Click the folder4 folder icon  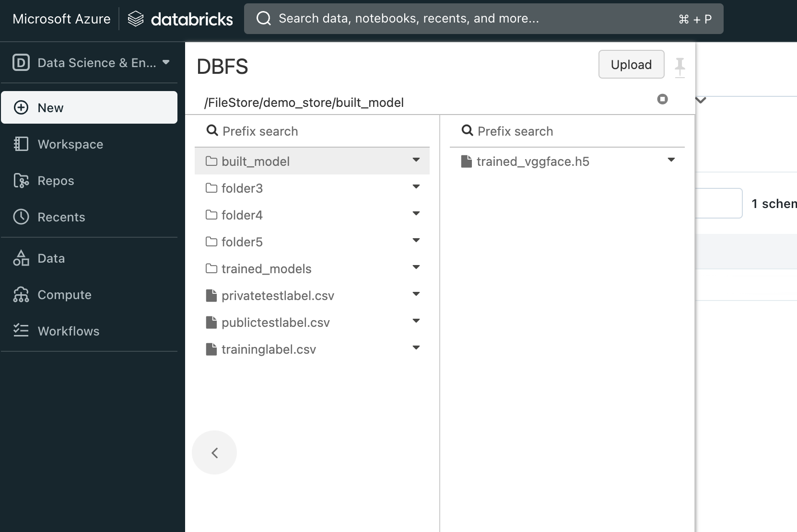211,215
